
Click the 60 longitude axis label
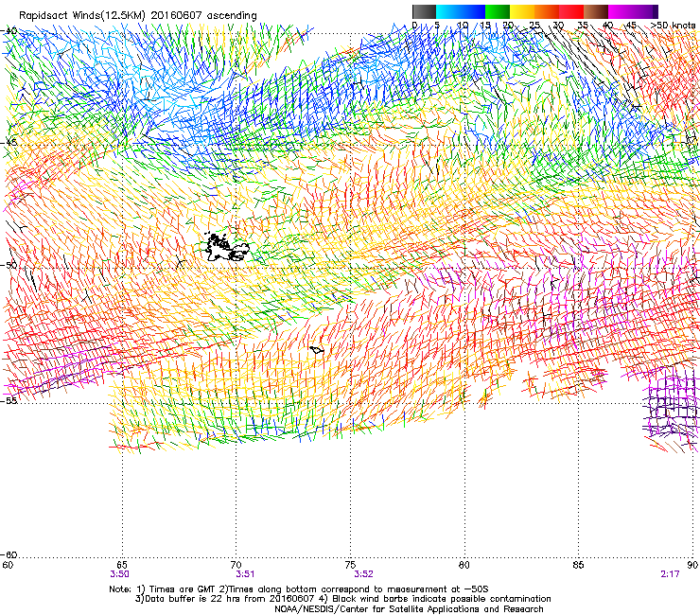(8, 565)
